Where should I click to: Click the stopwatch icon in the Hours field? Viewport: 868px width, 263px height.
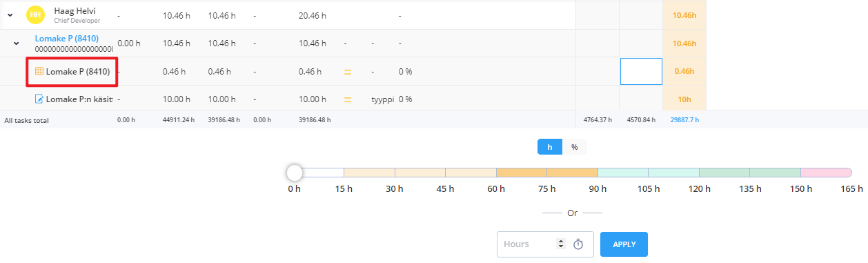tap(579, 244)
